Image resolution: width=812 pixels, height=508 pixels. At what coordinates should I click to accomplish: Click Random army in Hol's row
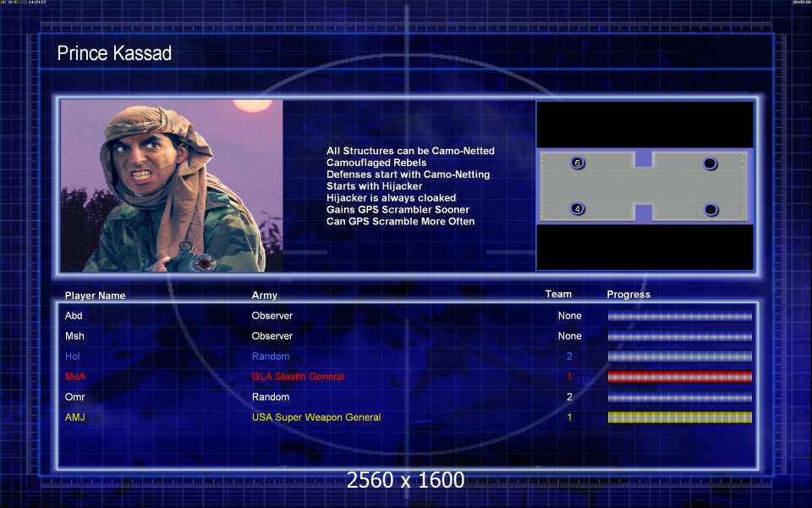[271, 356]
